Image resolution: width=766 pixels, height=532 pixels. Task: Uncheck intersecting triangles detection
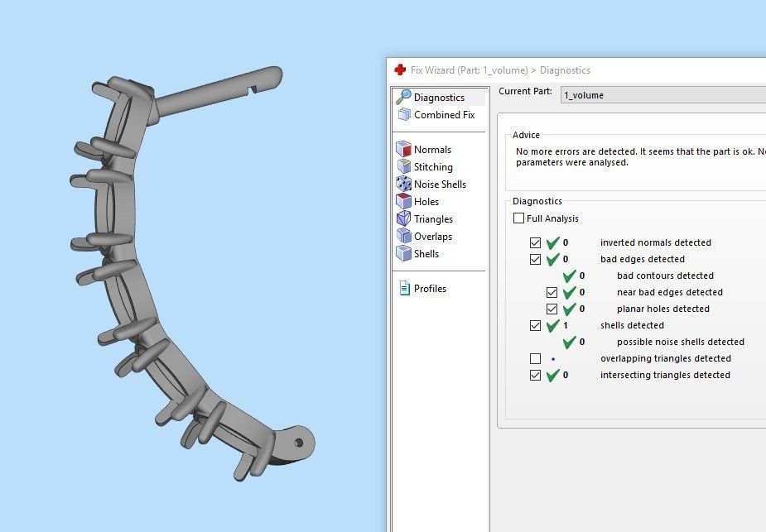pyautogui.click(x=536, y=376)
